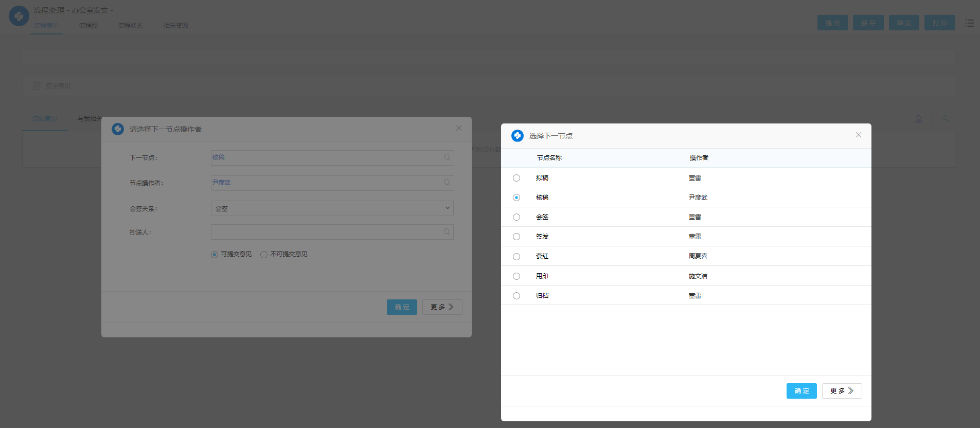Click search icon in 抄送人 field
The width and height of the screenshot is (980, 428).
click(447, 232)
